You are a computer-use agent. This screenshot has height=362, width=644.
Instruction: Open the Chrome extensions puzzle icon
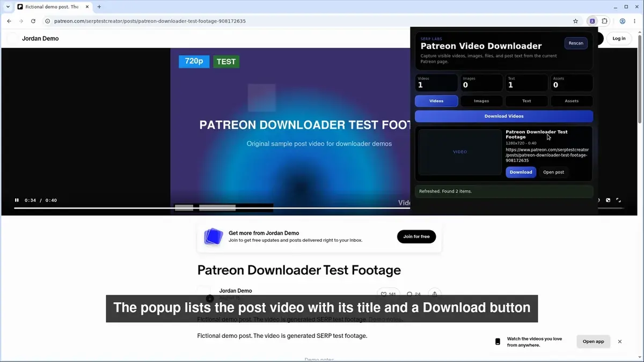point(605,21)
